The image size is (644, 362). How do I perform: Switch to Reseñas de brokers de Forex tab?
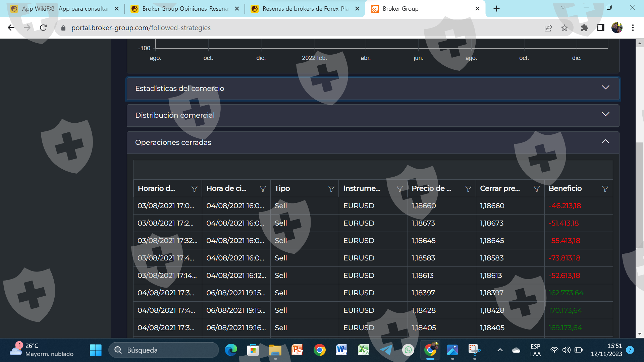305,9
